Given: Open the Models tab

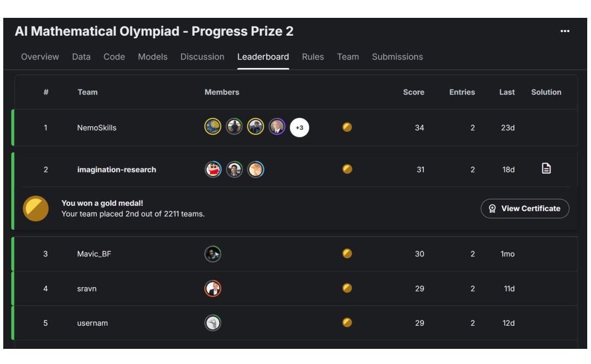Looking at the screenshot, I should point(152,57).
